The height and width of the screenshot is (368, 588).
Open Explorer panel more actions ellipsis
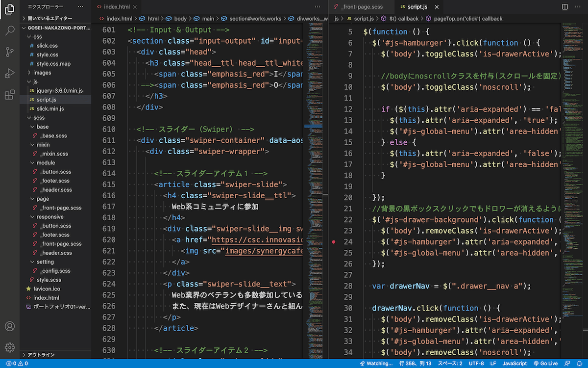[81, 7]
